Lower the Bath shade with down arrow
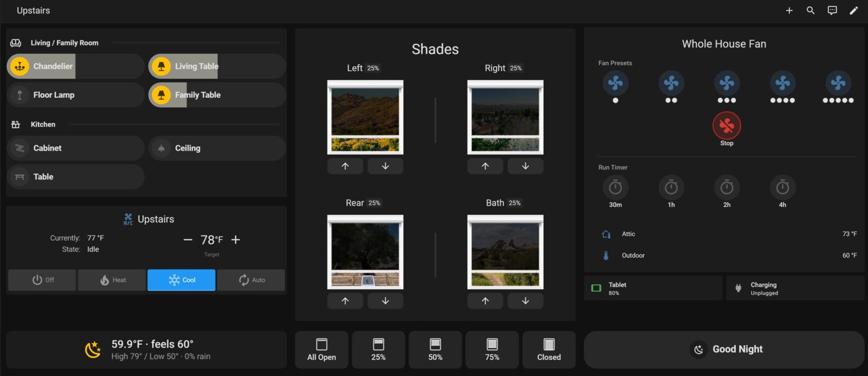868x376 pixels. click(x=525, y=301)
